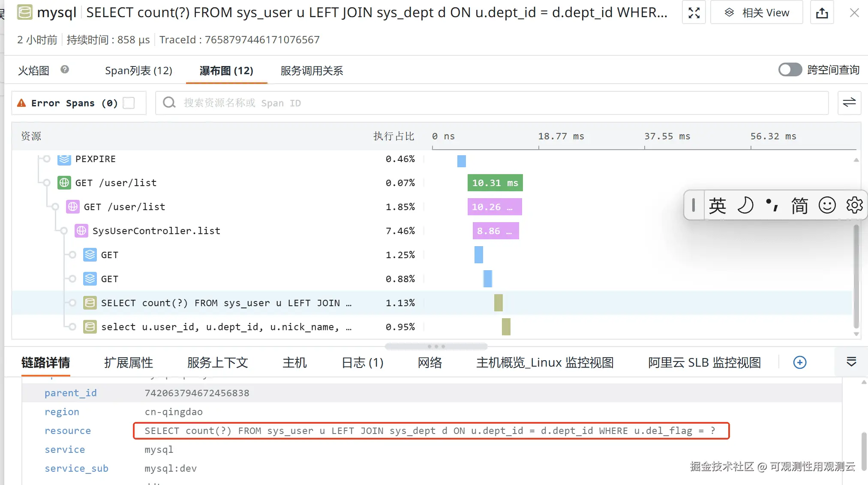Open the 日志 (1) tab

point(362,363)
